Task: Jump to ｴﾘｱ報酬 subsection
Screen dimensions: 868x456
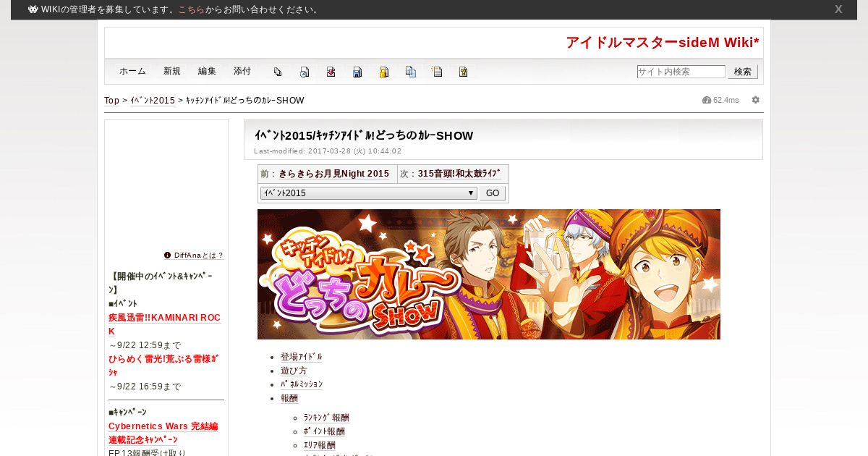Action: pos(319,445)
